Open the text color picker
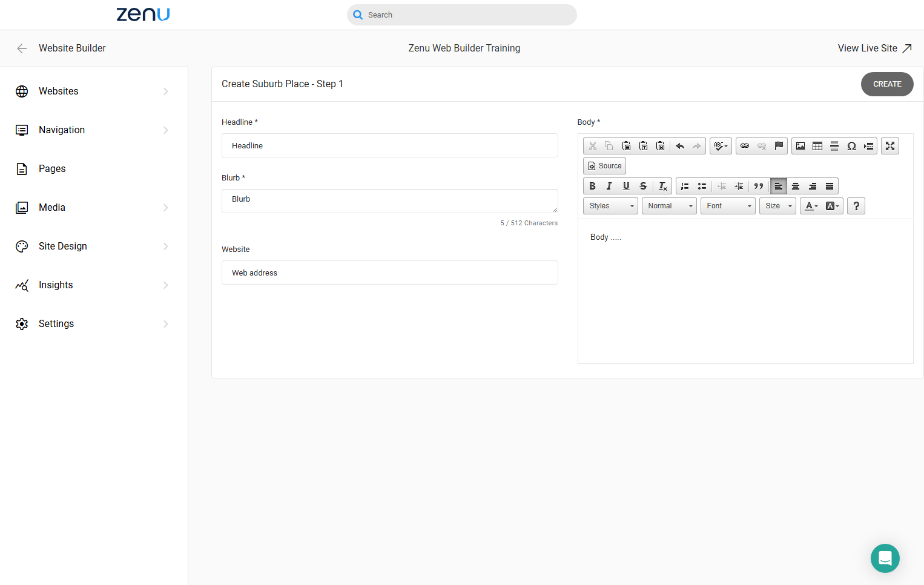924x585 pixels. pos(811,206)
